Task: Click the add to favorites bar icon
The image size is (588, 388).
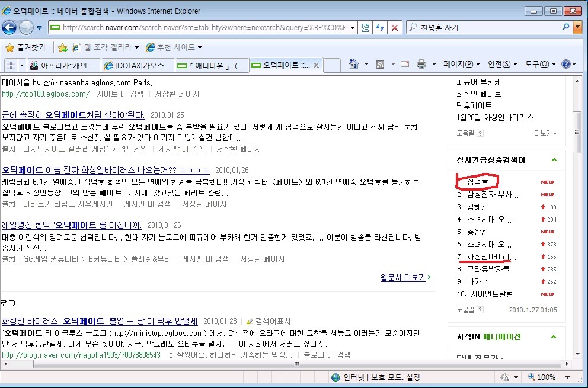Action: [x=63, y=47]
